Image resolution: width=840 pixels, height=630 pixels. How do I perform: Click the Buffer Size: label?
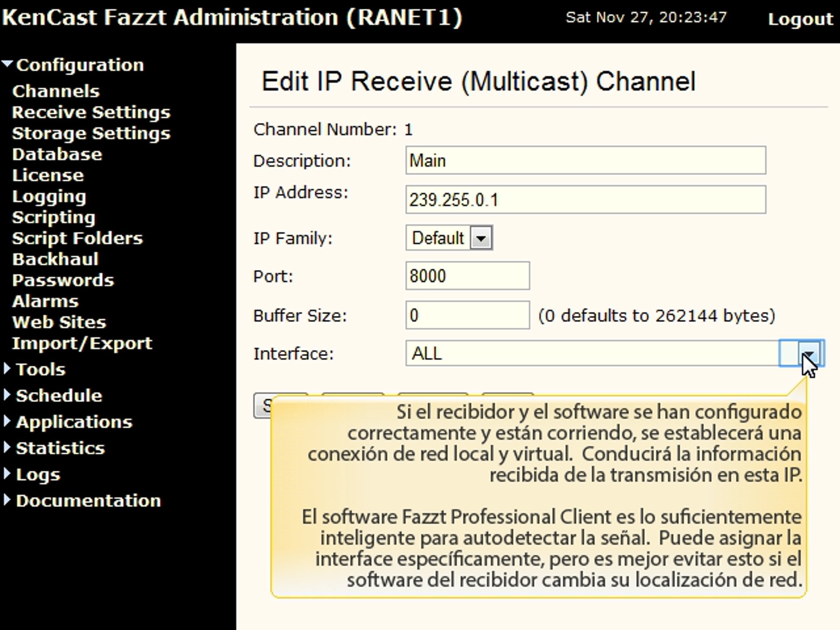click(x=300, y=316)
